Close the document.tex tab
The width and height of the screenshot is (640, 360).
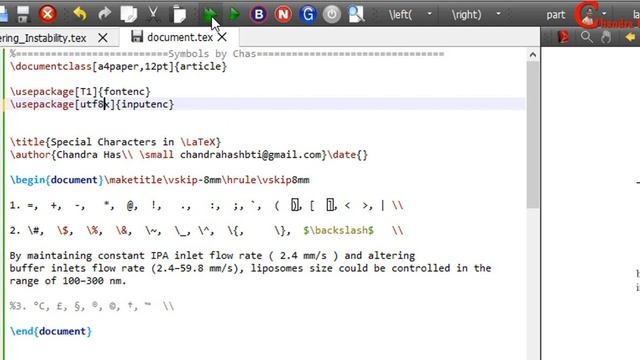(x=222, y=37)
